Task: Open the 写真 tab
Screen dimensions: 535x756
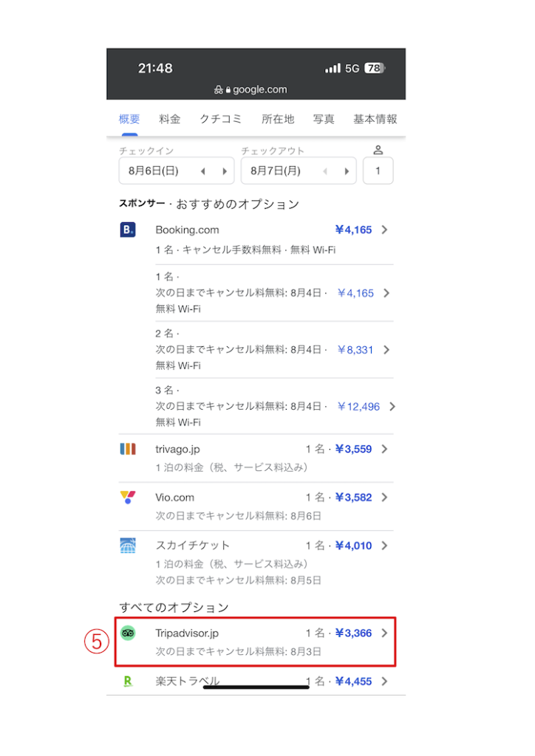Action: tap(324, 119)
